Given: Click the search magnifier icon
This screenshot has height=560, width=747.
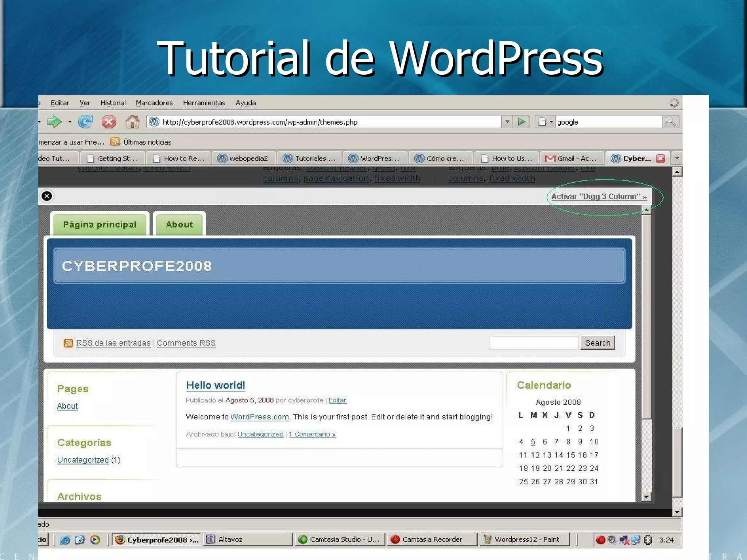Looking at the screenshot, I should [670, 122].
